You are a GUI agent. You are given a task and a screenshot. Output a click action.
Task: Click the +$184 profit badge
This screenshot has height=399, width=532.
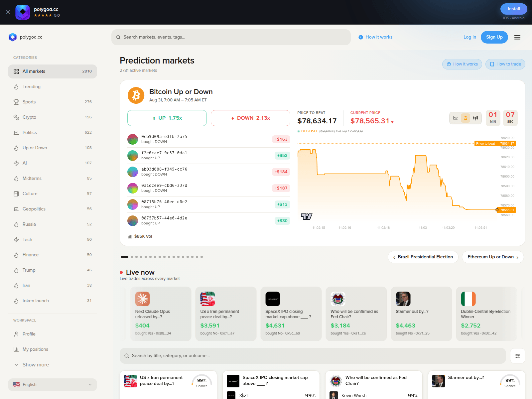pyautogui.click(x=281, y=172)
